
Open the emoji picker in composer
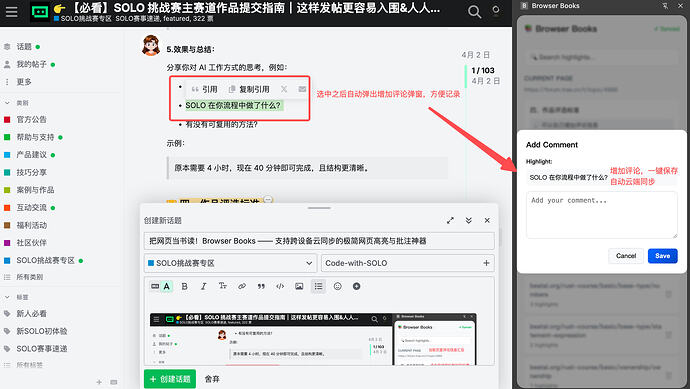tap(338, 286)
